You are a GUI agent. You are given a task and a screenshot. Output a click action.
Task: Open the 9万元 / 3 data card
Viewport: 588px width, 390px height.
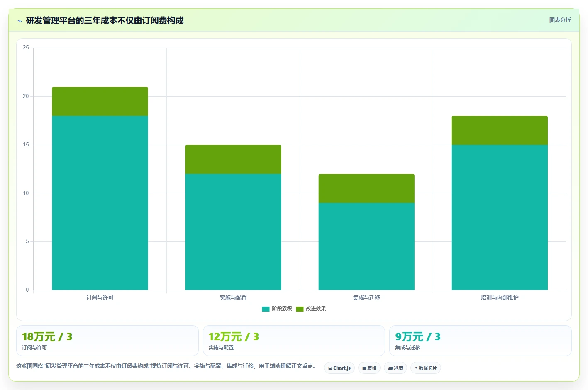481,341
